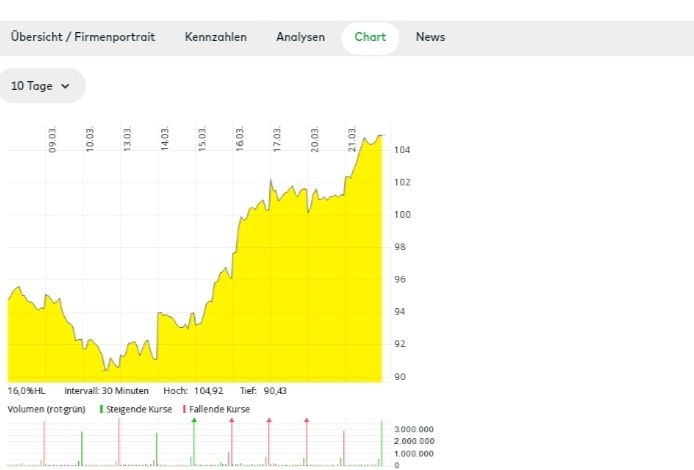Click the 90 price axis label
Viewport: 694px width, 470px height.
pyautogui.click(x=400, y=377)
